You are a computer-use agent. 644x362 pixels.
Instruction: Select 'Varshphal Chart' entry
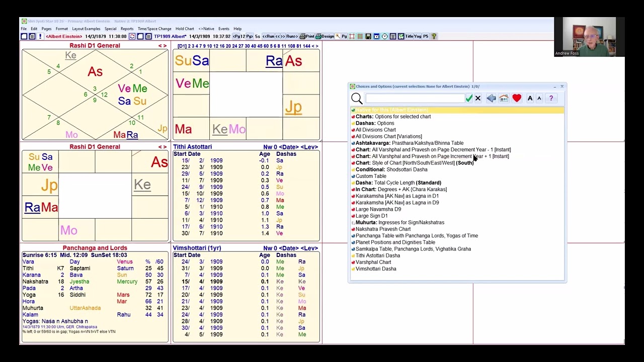pyautogui.click(x=373, y=262)
